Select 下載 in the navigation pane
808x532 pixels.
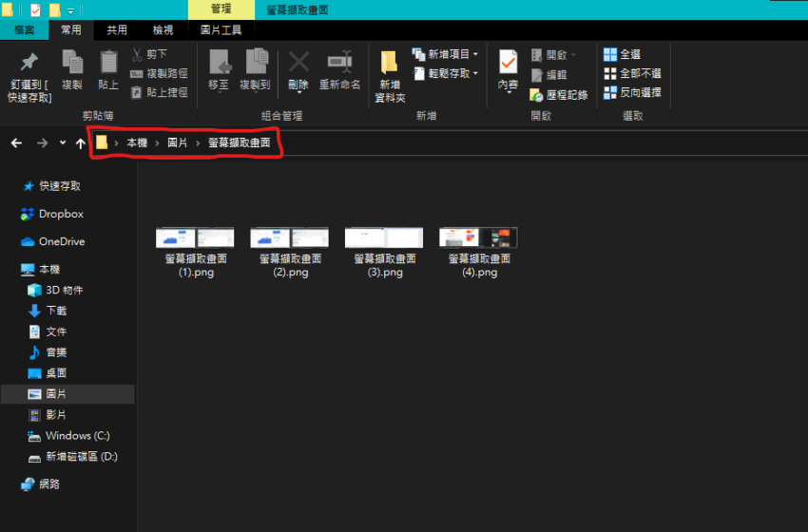(56, 311)
